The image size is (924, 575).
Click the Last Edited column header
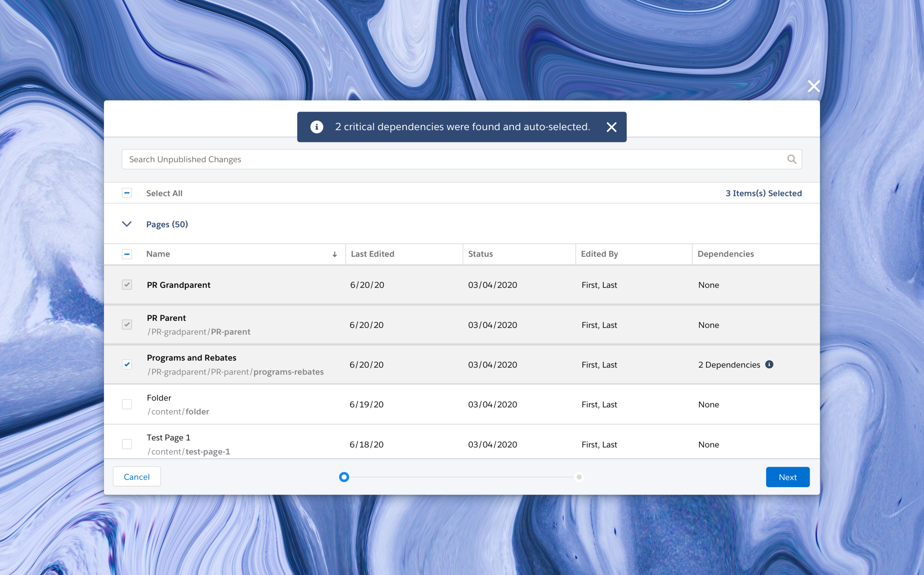(x=372, y=254)
